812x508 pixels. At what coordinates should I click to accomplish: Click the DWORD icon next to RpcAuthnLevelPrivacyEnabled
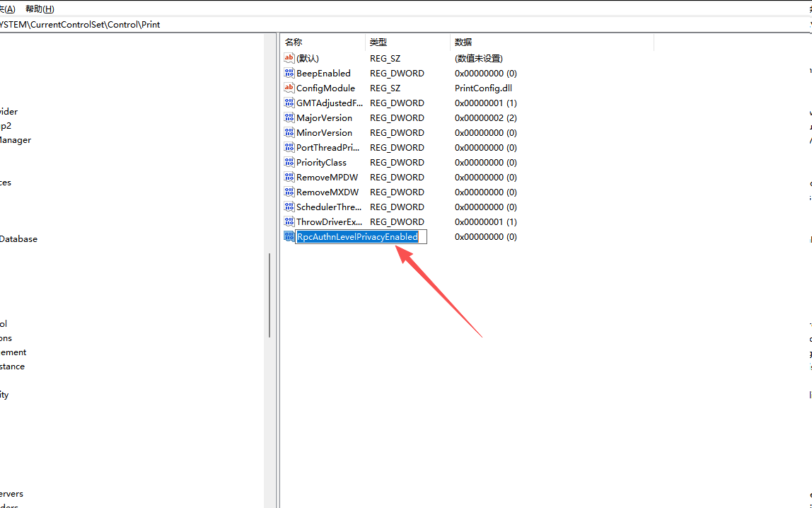289,236
